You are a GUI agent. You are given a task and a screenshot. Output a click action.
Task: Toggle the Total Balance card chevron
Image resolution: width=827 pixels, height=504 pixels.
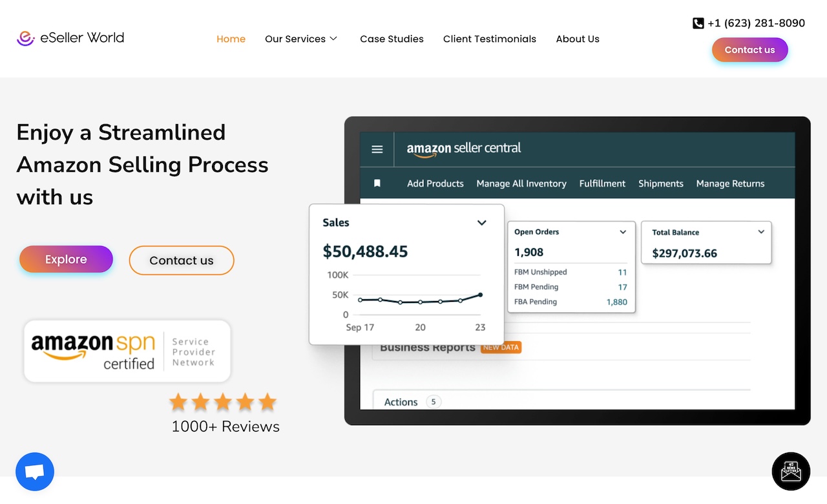[761, 232]
